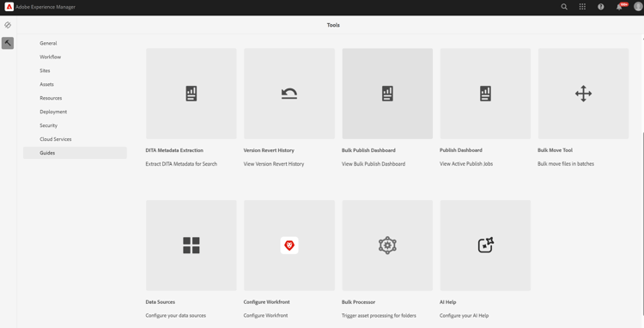Screen dimensions: 644x328
Task: Click the Adobe logo in the header
Action: pos(9,7)
